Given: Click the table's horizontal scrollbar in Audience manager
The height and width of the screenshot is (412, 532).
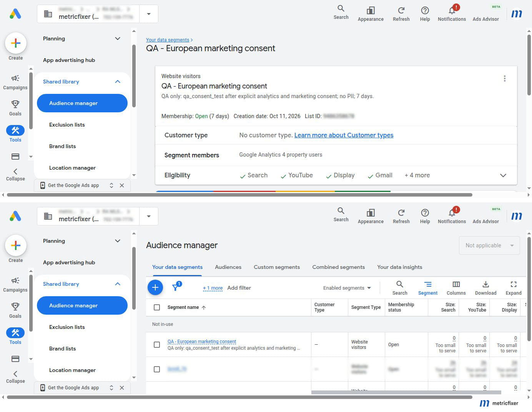Looking at the screenshot, I should tap(406, 392).
